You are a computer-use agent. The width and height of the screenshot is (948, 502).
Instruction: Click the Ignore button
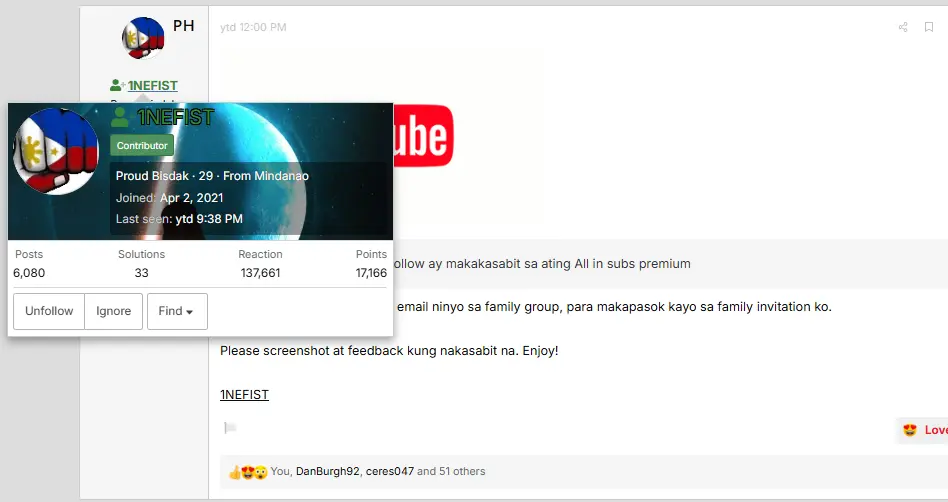click(114, 311)
